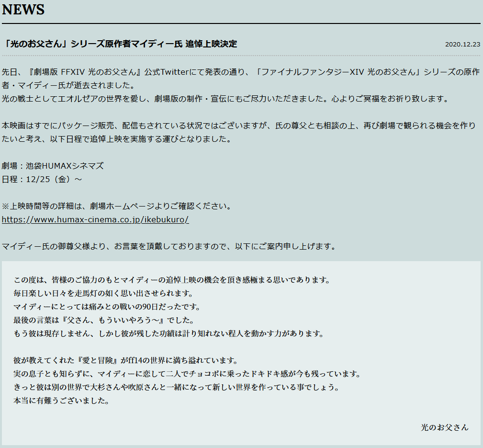
Task: Click the line マイディーにとっては痛みとの戦いの90日だったです。
Action: [107, 307]
